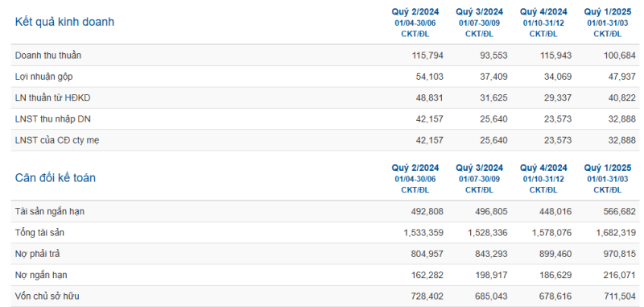
Task: Click the Tổng tài sản row label
Action: pyautogui.click(x=39, y=233)
